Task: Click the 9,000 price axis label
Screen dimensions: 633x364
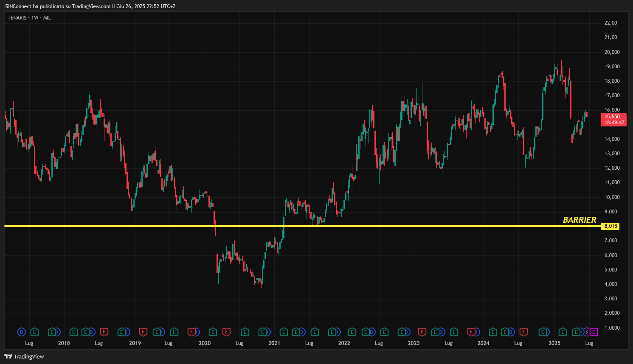Action: click(x=611, y=212)
